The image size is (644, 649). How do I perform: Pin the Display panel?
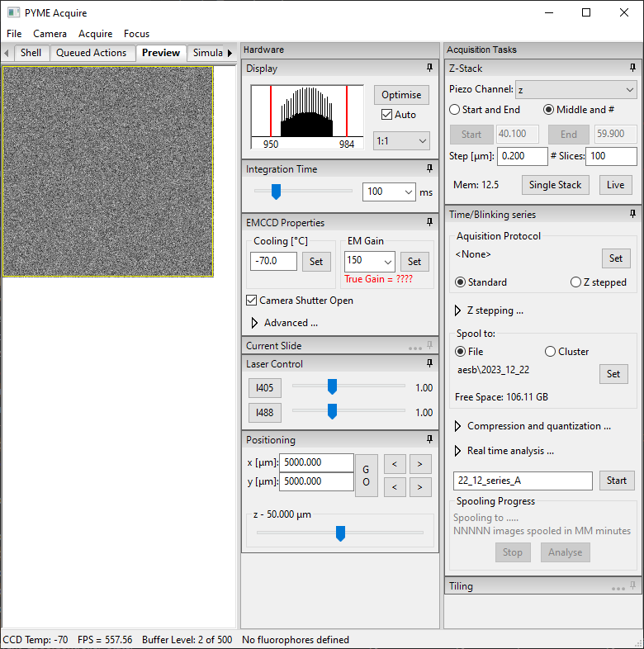click(429, 69)
